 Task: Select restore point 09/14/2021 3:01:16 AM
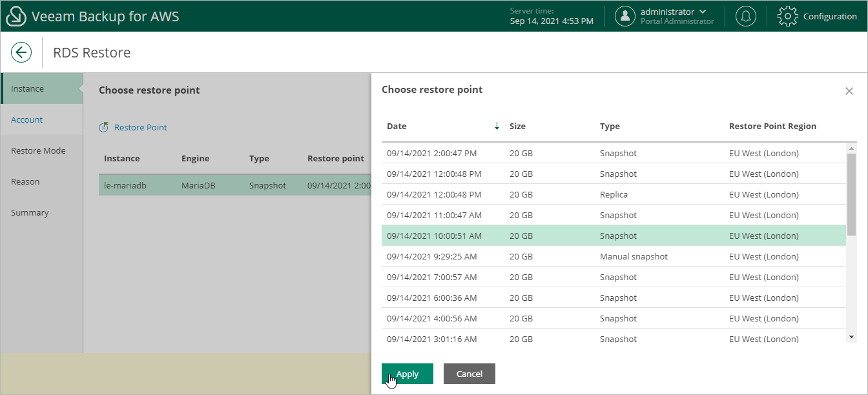614,336
